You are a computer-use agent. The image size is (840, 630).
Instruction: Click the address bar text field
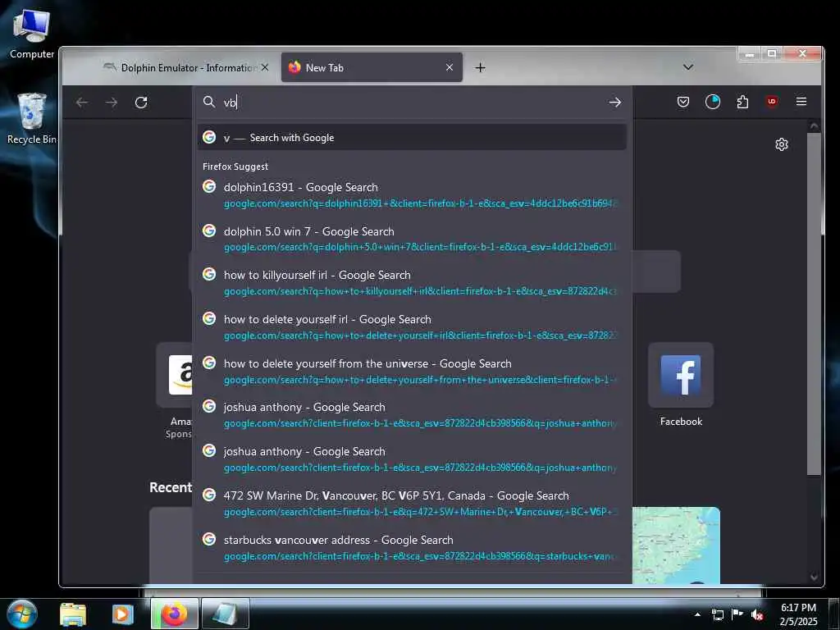pyautogui.click(x=413, y=103)
